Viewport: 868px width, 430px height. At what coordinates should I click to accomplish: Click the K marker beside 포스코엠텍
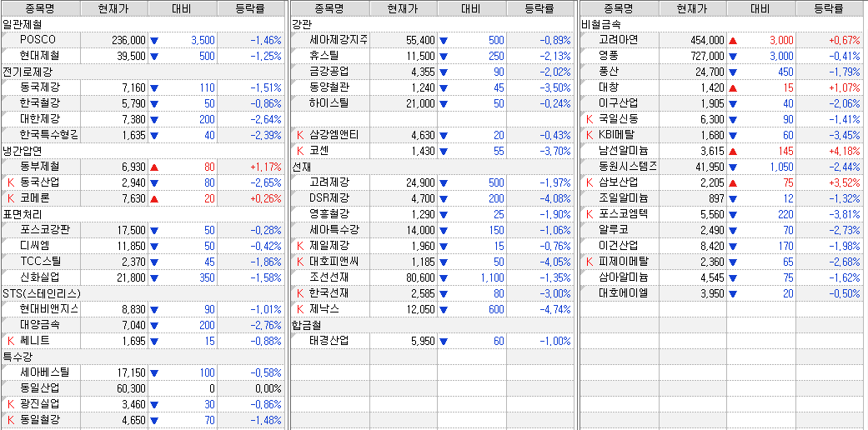[590, 214]
